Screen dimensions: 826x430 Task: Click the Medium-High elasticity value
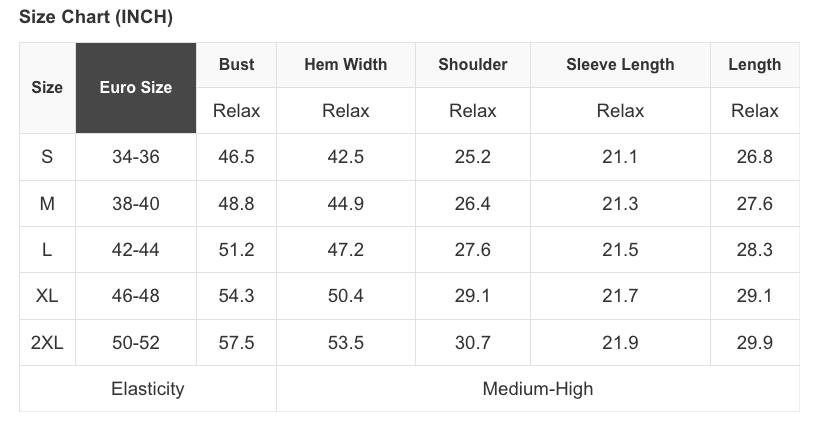tap(537, 389)
